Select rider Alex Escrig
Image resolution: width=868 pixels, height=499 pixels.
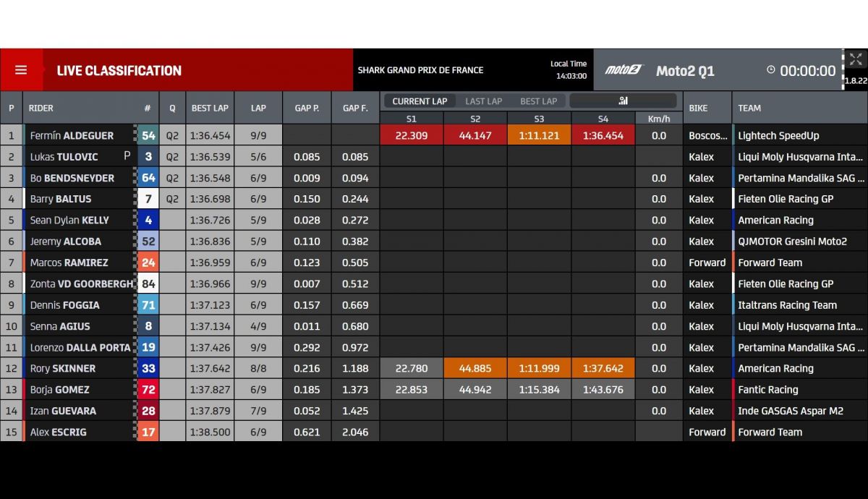[x=58, y=432]
